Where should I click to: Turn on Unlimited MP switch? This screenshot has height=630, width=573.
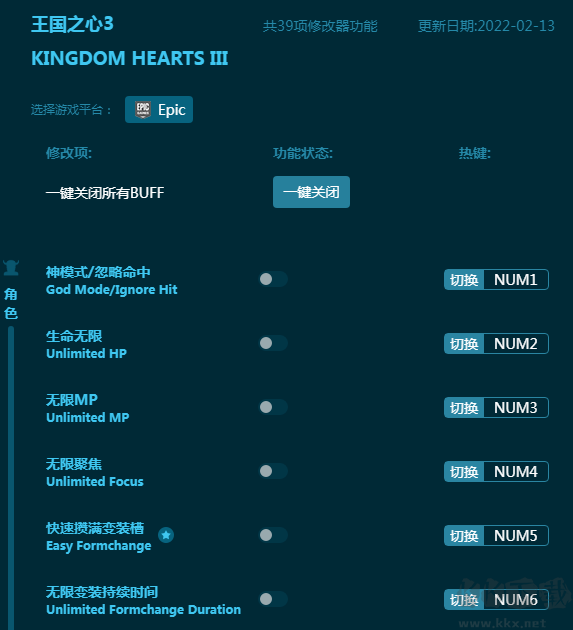pos(273,407)
